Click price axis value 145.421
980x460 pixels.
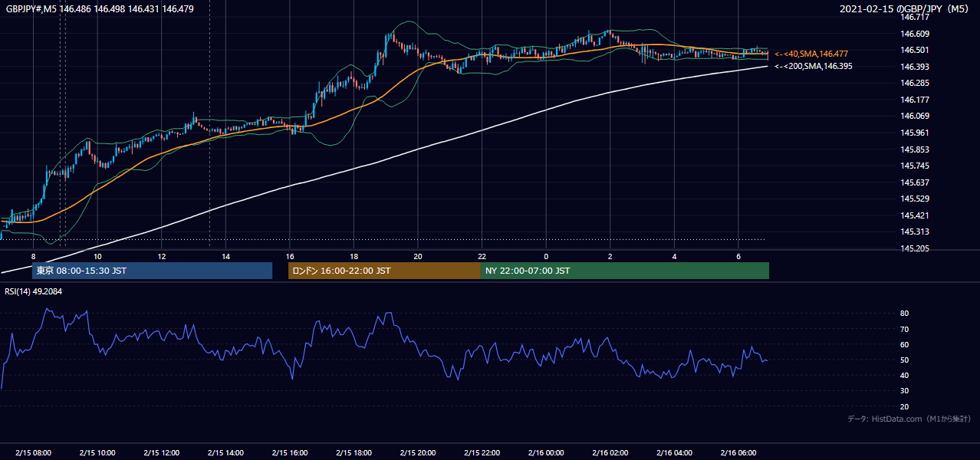coord(915,215)
